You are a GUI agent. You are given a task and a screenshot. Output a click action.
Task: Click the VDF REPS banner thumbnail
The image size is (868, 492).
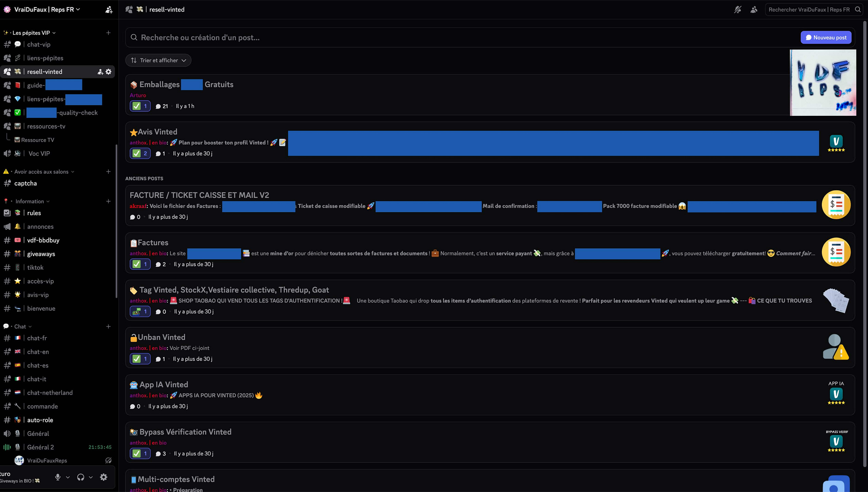coord(823,83)
